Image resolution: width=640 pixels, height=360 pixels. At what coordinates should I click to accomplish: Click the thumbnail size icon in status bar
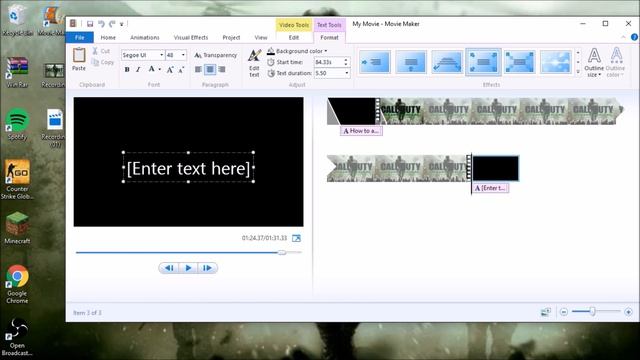coord(546,312)
